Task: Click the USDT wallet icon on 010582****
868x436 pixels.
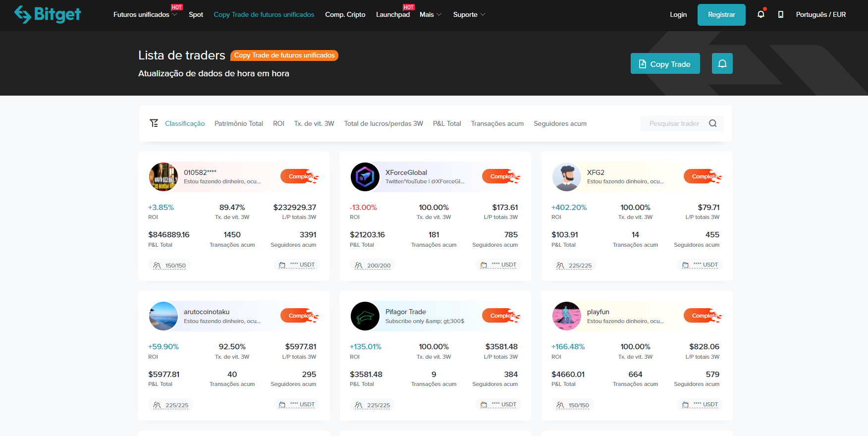Action: (x=282, y=265)
